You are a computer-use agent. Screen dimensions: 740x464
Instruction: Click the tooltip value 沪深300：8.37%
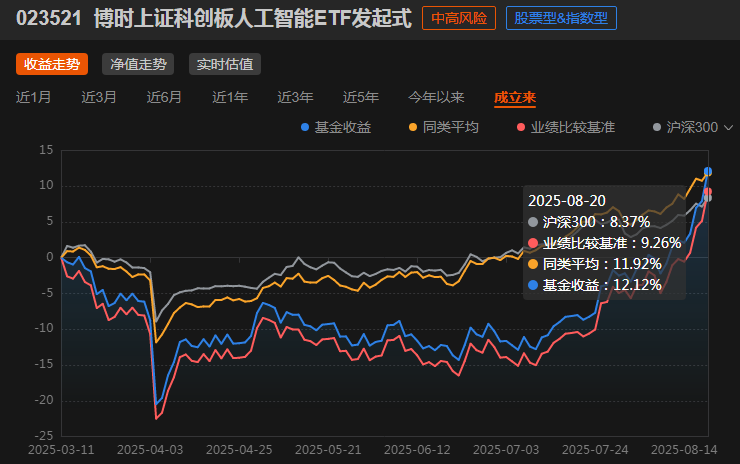(x=589, y=222)
